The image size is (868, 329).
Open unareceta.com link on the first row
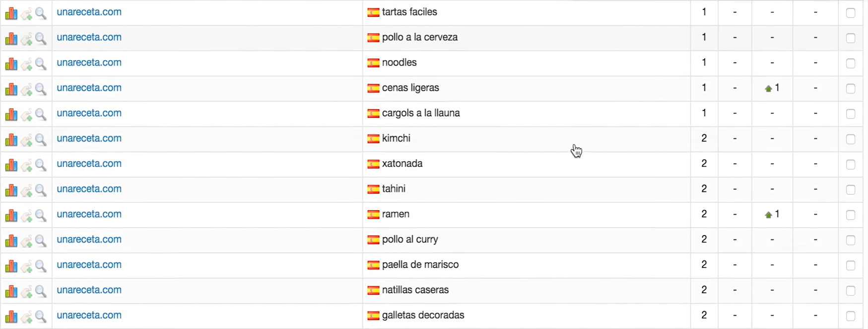point(89,12)
